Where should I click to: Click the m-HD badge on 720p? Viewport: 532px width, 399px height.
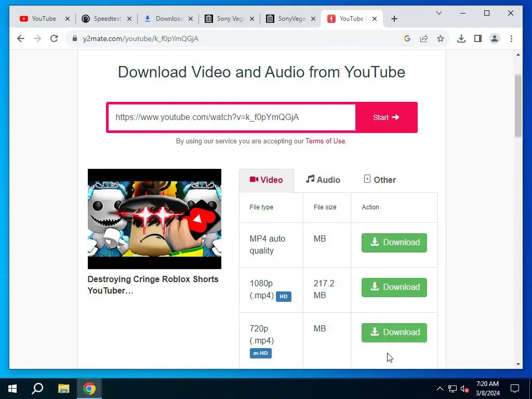(x=261, y=353)
